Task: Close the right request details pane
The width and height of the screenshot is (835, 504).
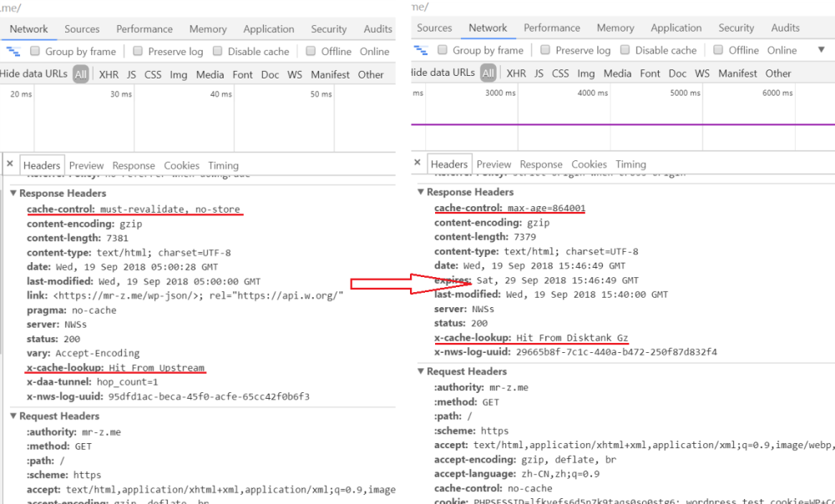Action: point(417,163)
